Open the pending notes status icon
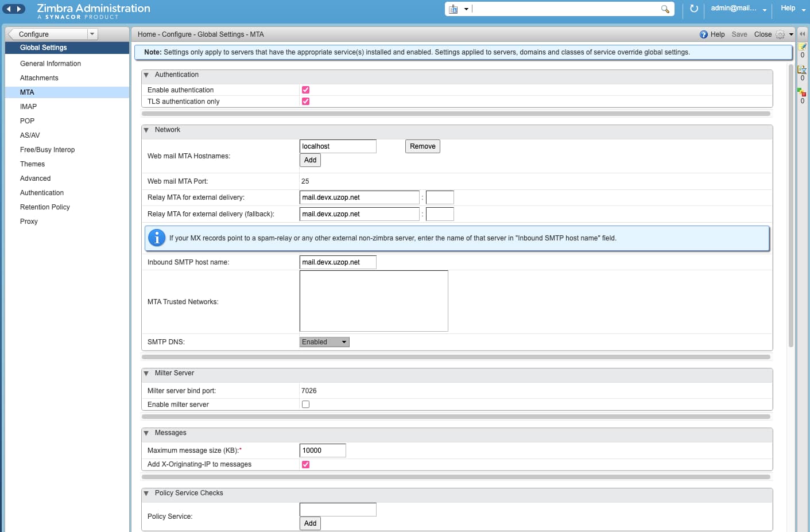The width and height of the screenshot is (810, 532). tap(803, 46)
